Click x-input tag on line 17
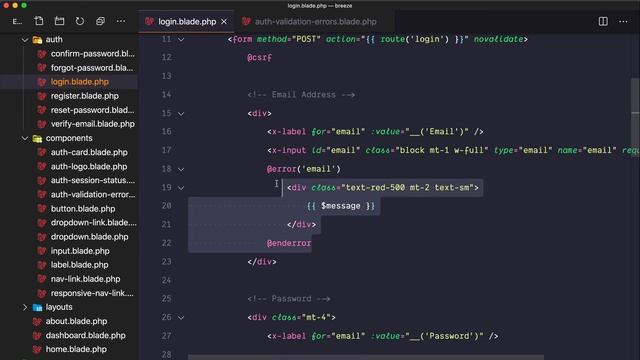This screenshot has width=640, height=360. tap(287, 151)
